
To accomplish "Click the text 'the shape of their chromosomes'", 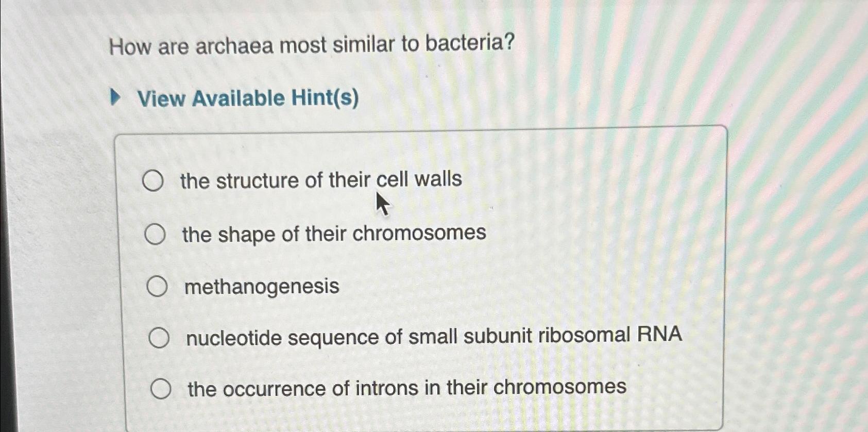I will [x=332, y=234].
